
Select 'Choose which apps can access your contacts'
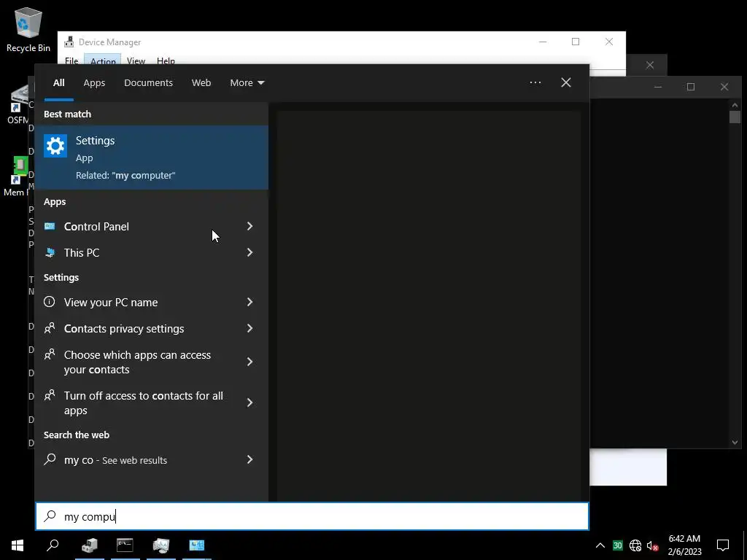(152, 362)
